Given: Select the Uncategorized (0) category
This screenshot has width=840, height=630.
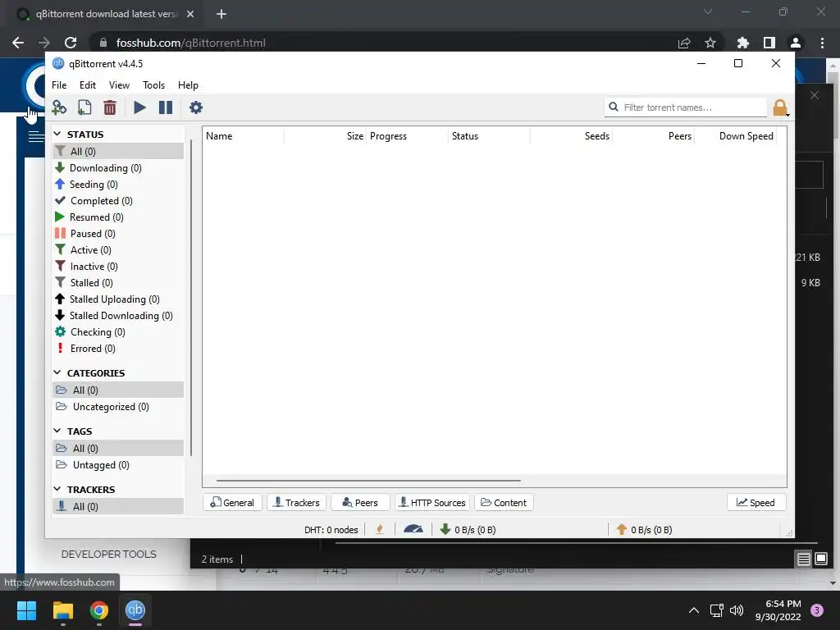Looking at the screenshot, I should pyautogui.click(x=118, y=407).
